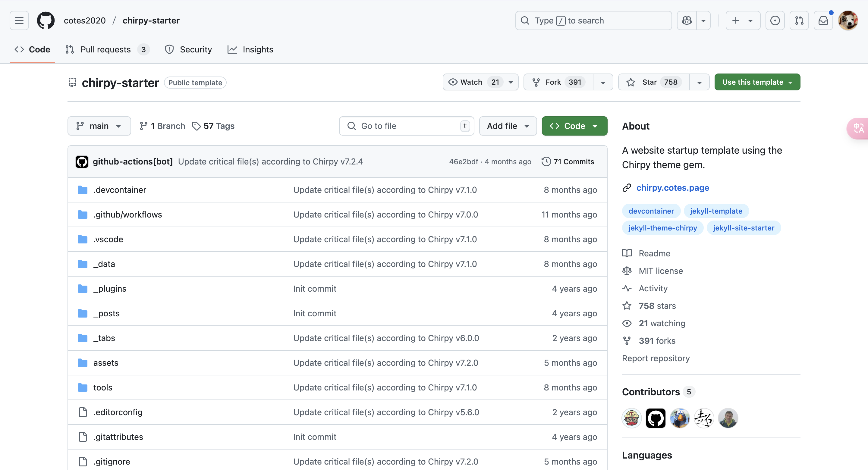The image size is (868, 470).
Task: Focus the Type / to search box
Action: pos(593,20)
